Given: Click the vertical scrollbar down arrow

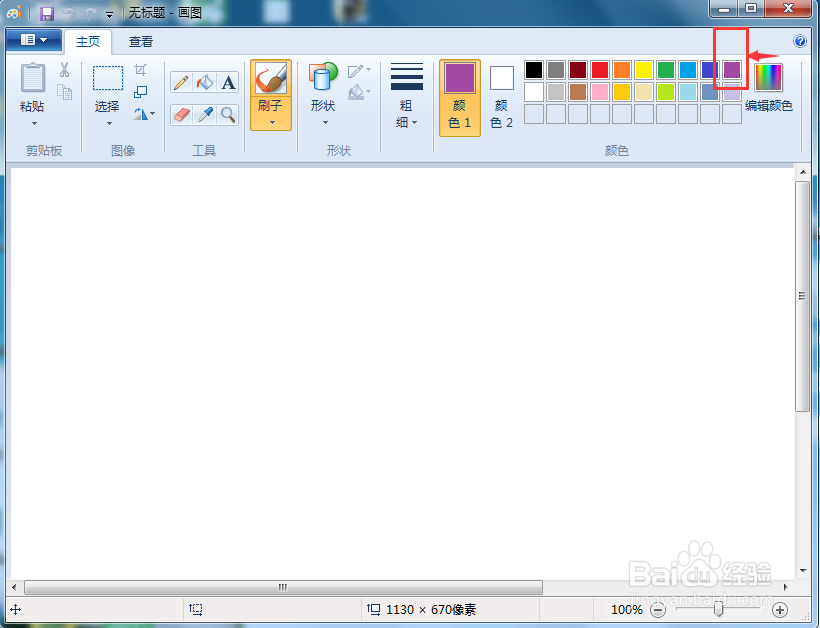Looking at the screenshot, I should (x=803, y=570).
